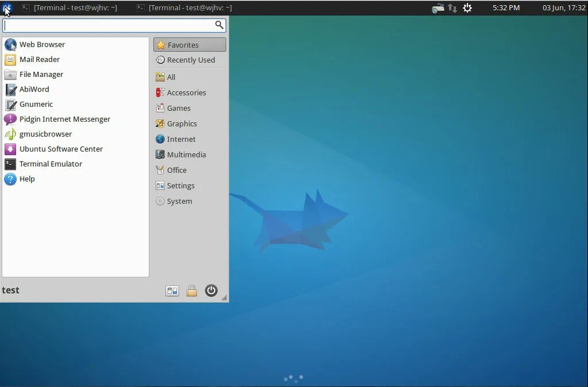Click the Multimedia film icon
This screenshot has width=588, height=387.
(160, 154)
